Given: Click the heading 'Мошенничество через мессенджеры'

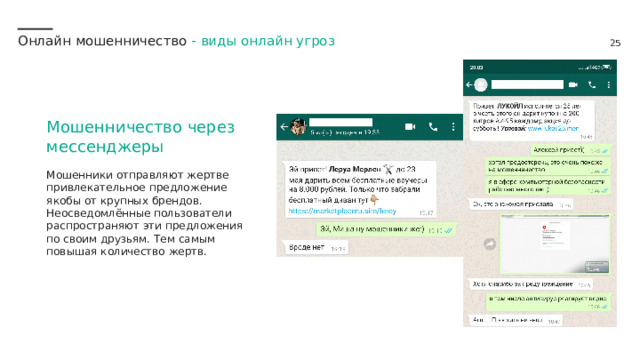Looking at the screenshot, I should [x=140, y=136].
